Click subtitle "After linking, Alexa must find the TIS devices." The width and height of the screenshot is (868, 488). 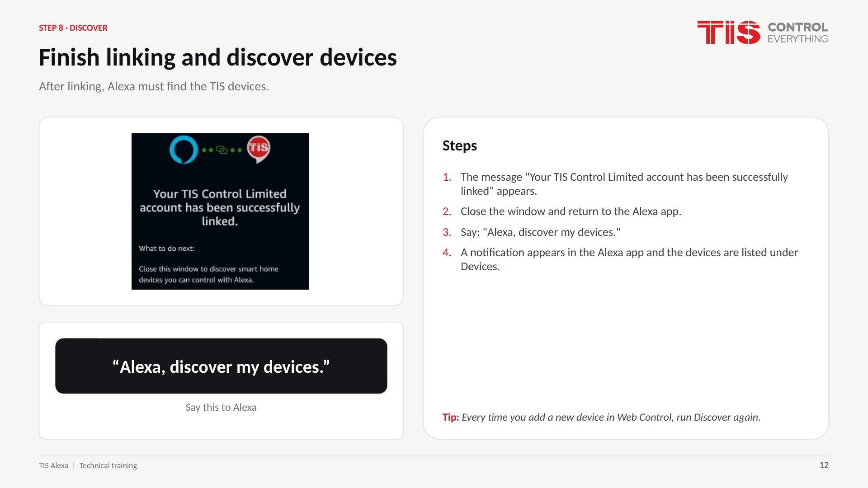[x=154, y=86]
